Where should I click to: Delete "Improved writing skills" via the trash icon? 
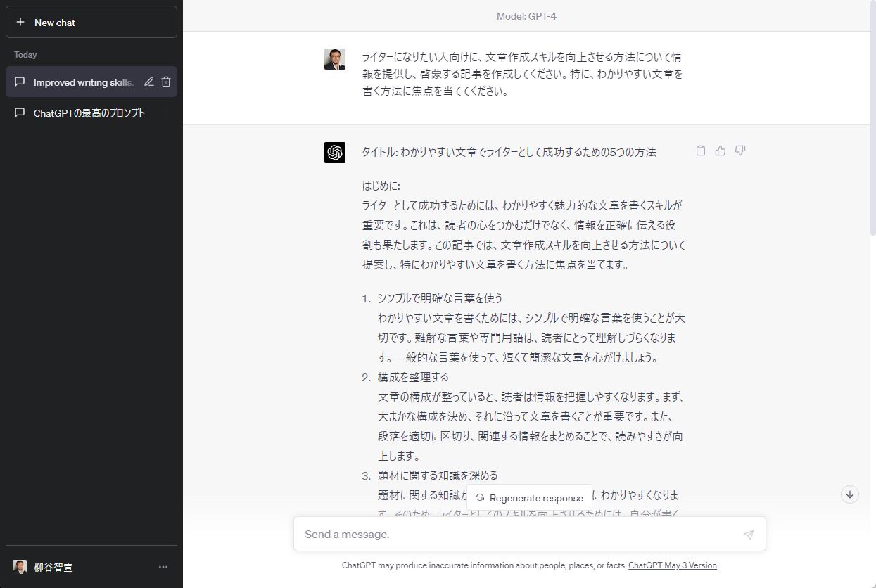(x=165, y=82)
